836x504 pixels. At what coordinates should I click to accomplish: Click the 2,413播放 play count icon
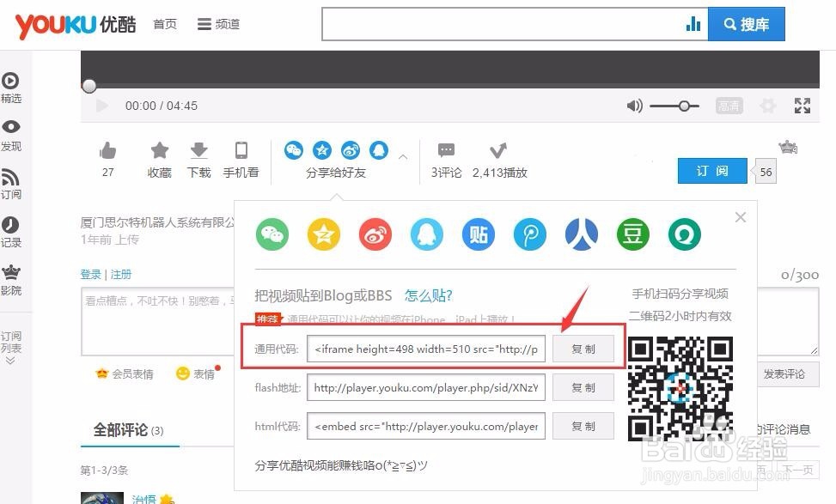[498, 151]
